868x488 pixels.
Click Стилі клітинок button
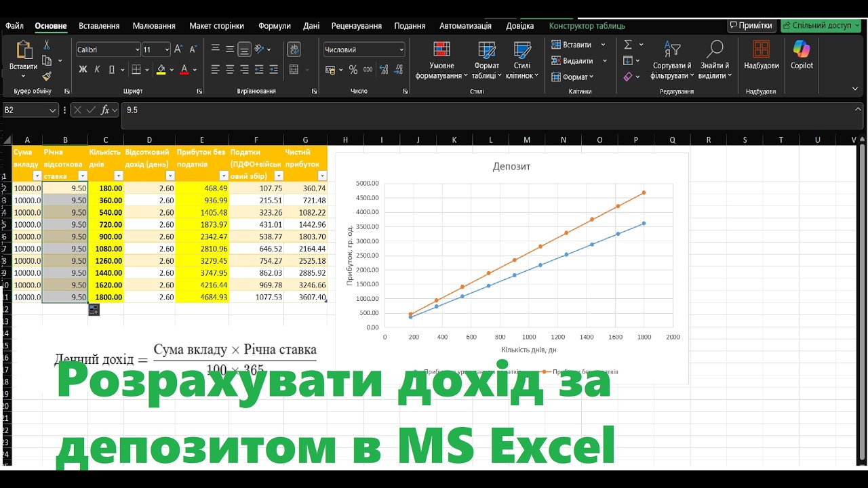(x=522, y=60)
